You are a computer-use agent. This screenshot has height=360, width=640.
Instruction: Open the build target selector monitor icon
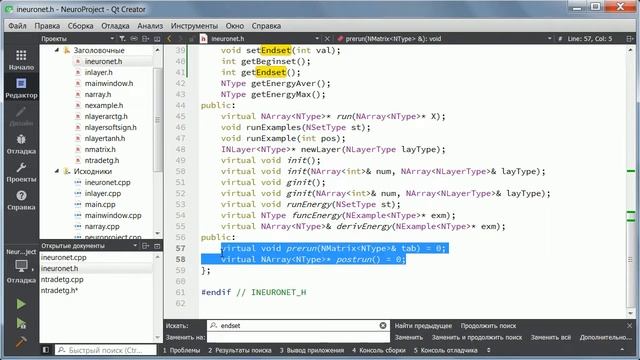(21, 267)
